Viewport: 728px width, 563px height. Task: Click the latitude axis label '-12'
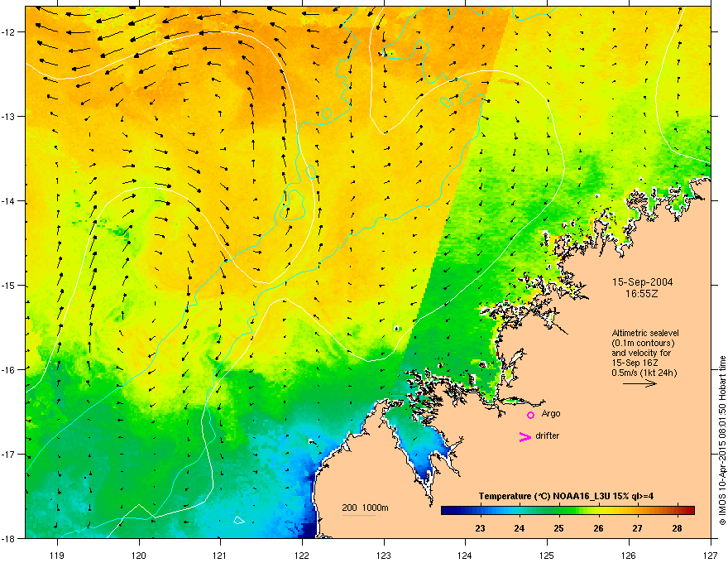(x=9, y=32)
